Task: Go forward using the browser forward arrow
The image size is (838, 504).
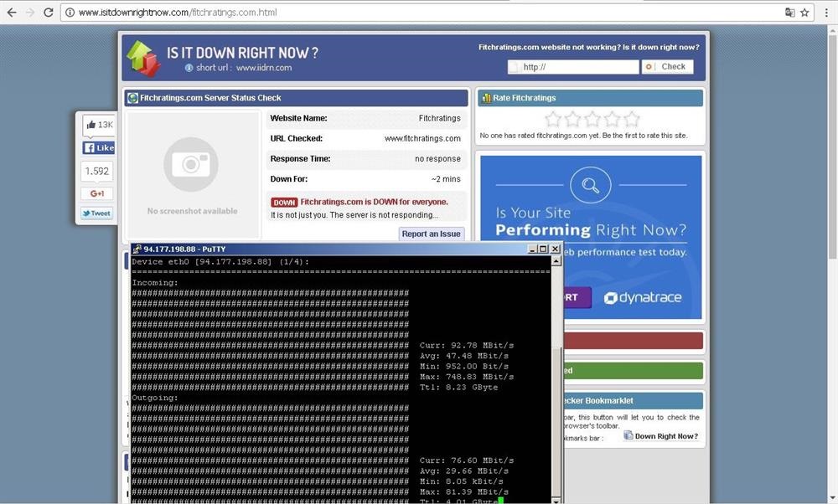Action: pyautogui.click(x=30, y=13)
